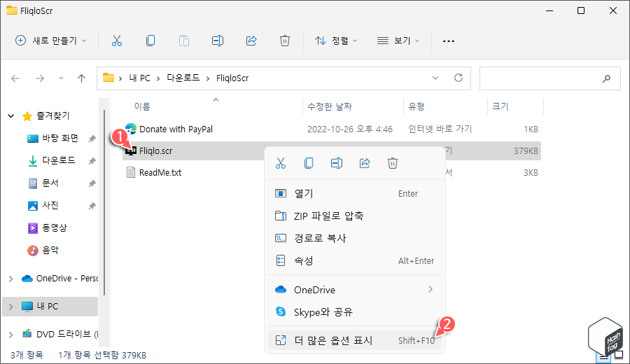The height and width of the screenshot is (364, 630).
Task: Select the Fliqlo.scr file
Action: [x=155, y=151]
